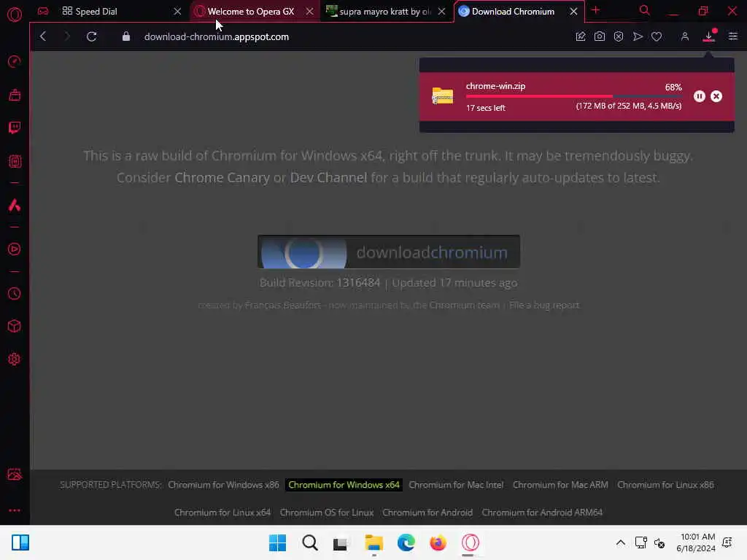
Task: Select Chromium for Linux x86 platform
Action: (x=665, y=485)
